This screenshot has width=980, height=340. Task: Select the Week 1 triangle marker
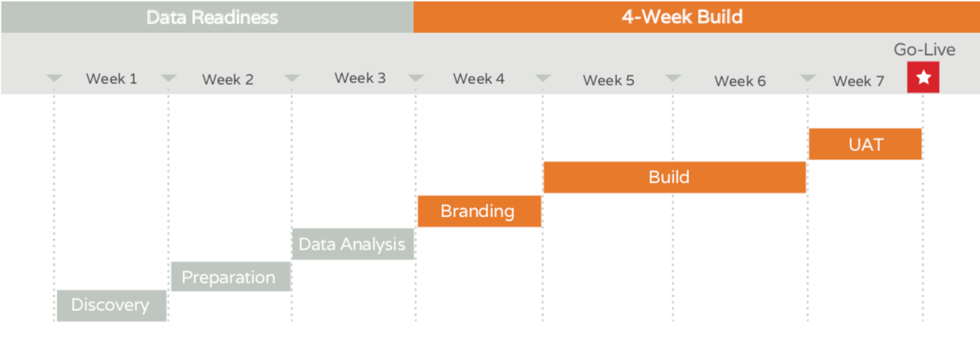(54, 78)
